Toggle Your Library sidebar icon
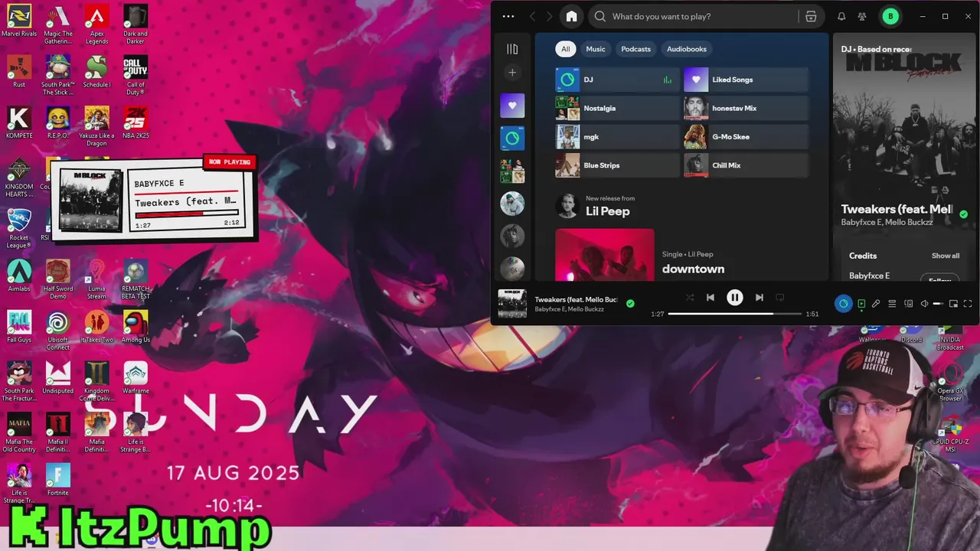Screen dimensions: 980x551 pyautogui.click(x=512, y=49)
